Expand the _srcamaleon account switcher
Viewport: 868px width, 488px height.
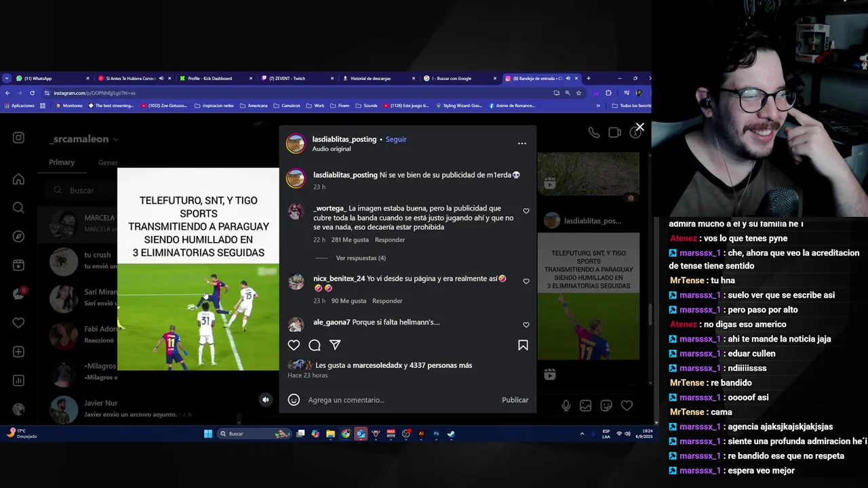tap(83, 139)
